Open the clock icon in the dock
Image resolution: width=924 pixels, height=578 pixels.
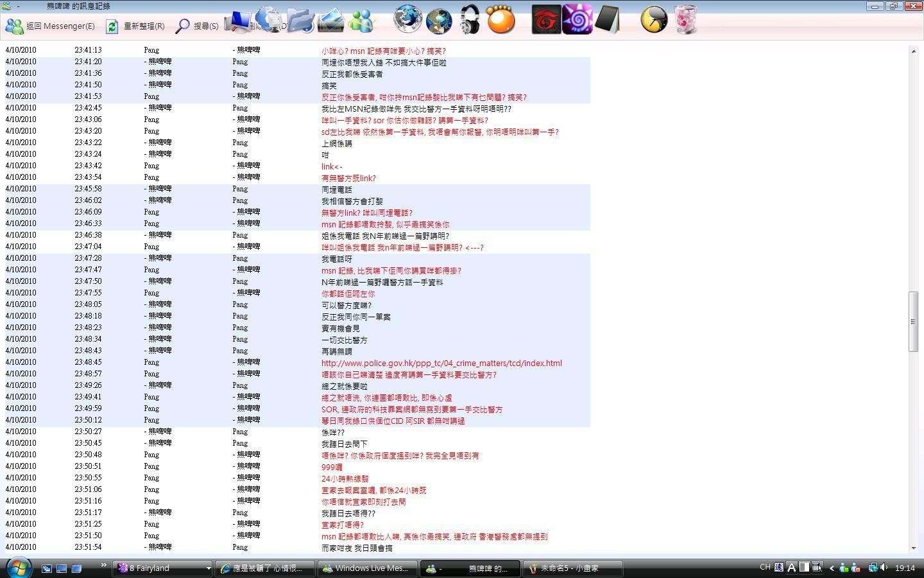(654, 20)
